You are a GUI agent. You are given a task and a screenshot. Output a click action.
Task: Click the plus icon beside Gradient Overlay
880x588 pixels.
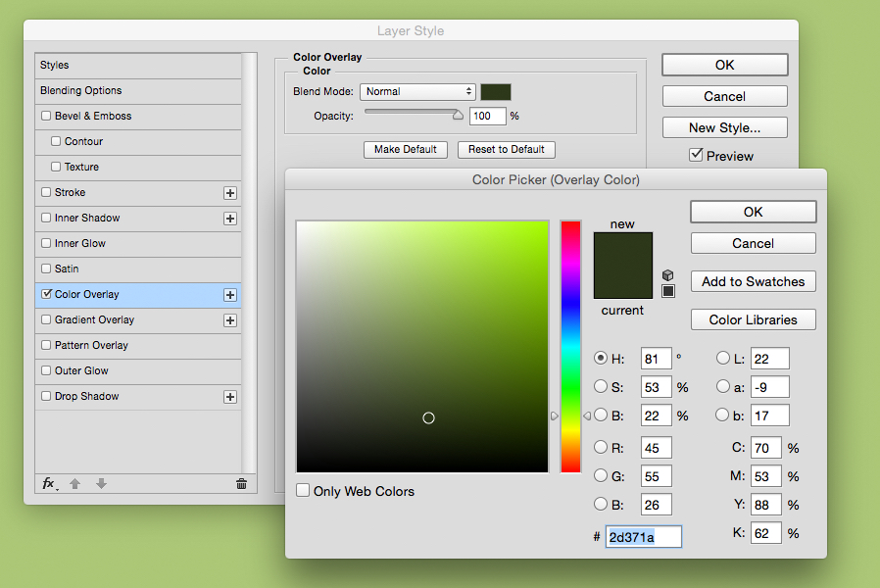tap(229, 319)
